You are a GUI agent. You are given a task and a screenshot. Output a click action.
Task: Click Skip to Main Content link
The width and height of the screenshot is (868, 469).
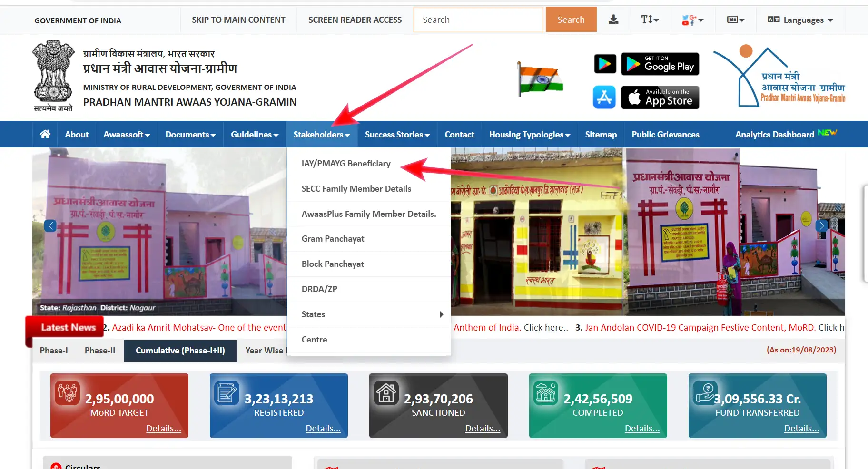click(x=238, y=20)
